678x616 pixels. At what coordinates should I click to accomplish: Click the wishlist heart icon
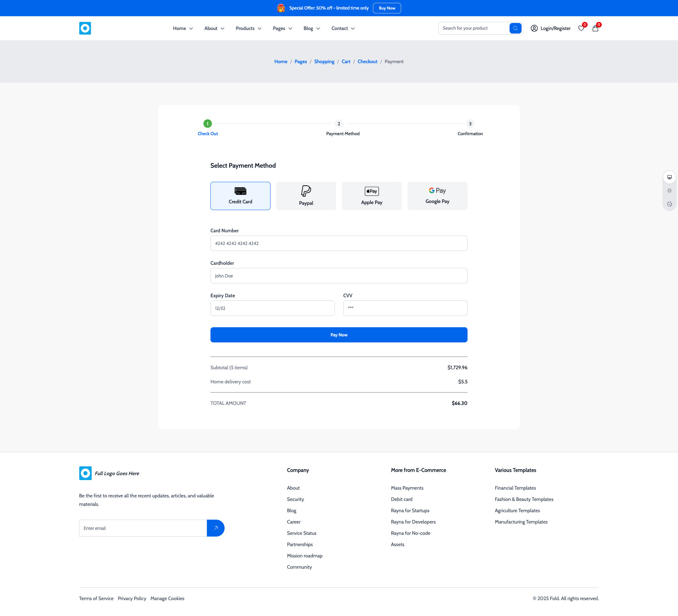tap(581, 28)
